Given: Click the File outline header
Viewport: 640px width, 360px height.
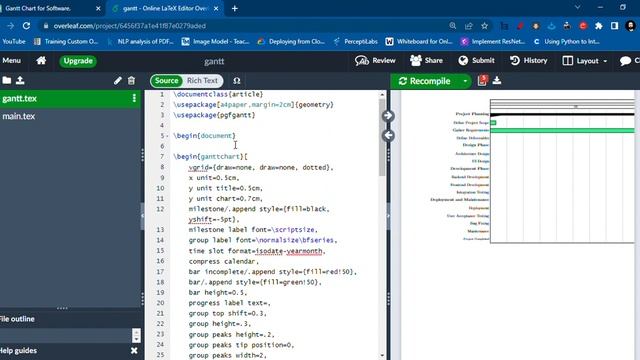Looking at the screenshot, I should pyautogui.click(x=17, y=319).
